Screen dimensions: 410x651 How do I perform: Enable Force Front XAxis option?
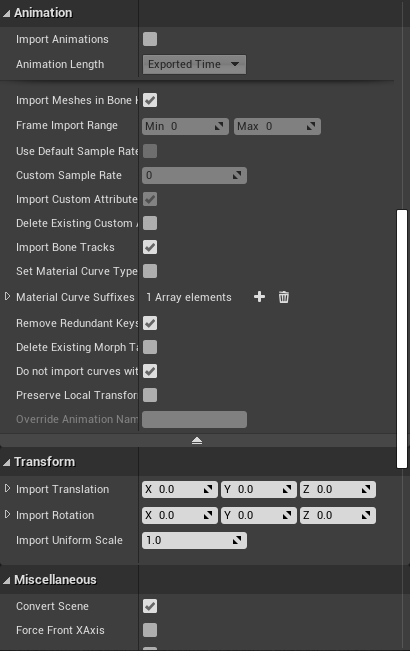[150, 630]
